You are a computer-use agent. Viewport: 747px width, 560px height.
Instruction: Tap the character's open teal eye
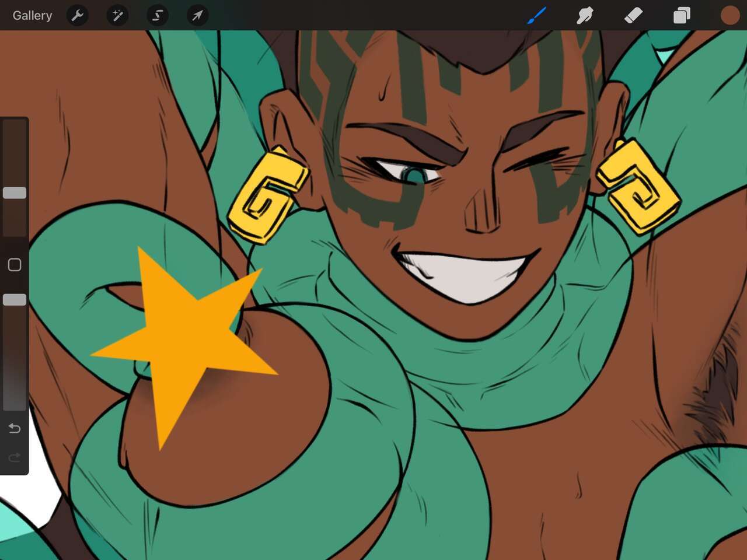click(416, 174)
